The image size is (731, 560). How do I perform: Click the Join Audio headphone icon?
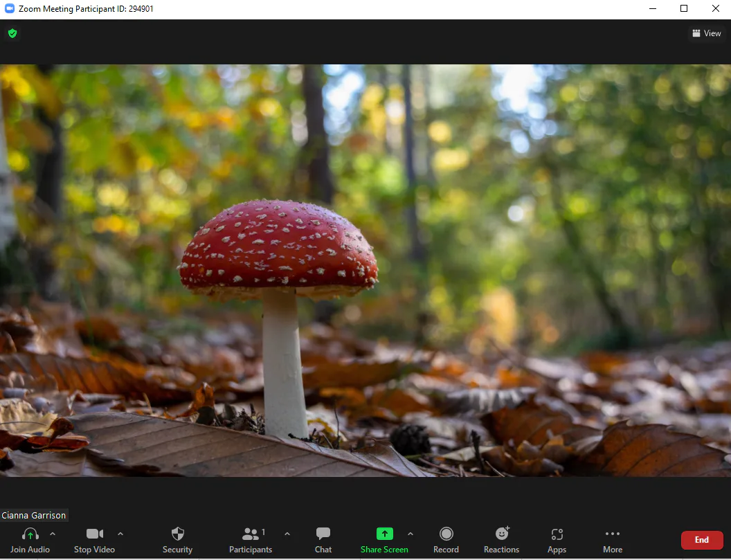30,534
